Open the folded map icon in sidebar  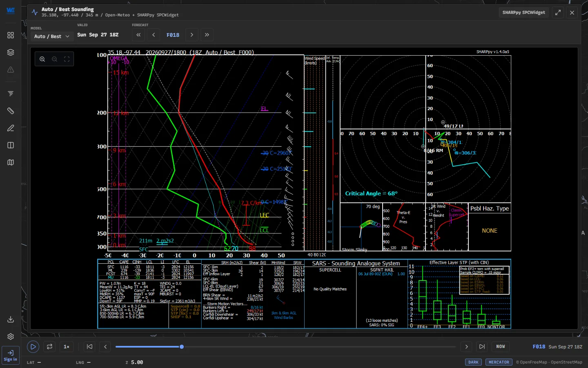click(x=11, y=162)
